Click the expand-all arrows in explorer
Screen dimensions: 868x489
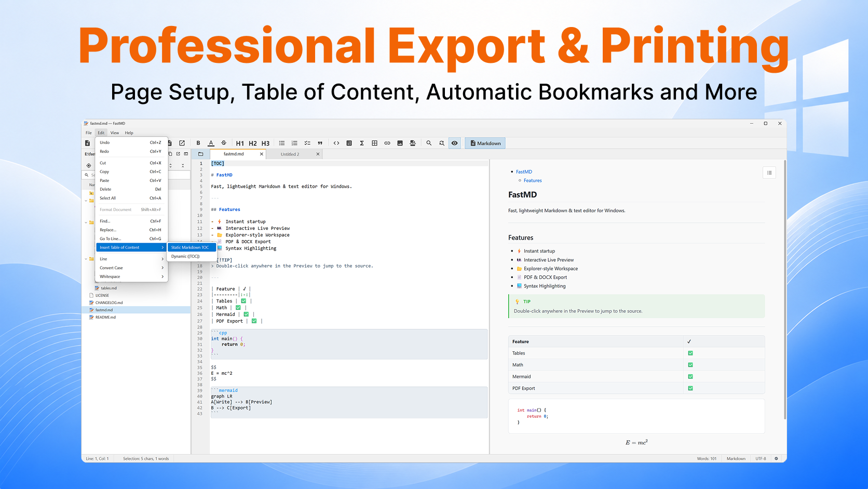click(170, 165)
